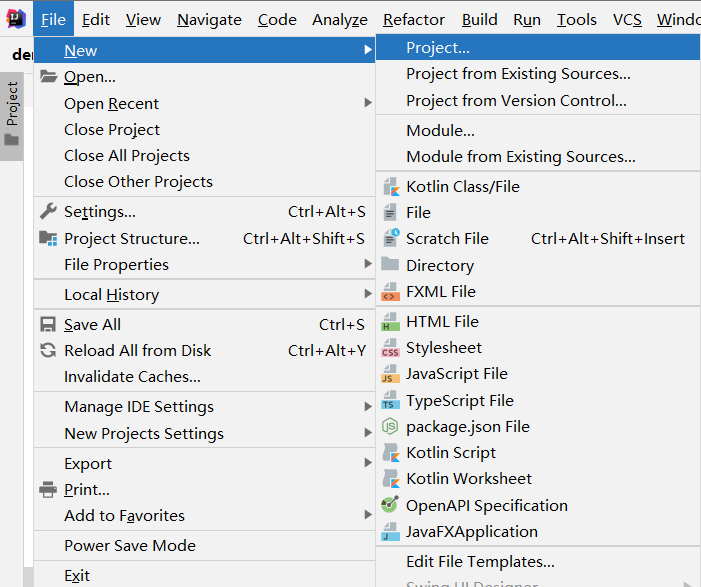Open Edit File Templates...
This screenshot has height=587, width=701.
tap(538, 562)
